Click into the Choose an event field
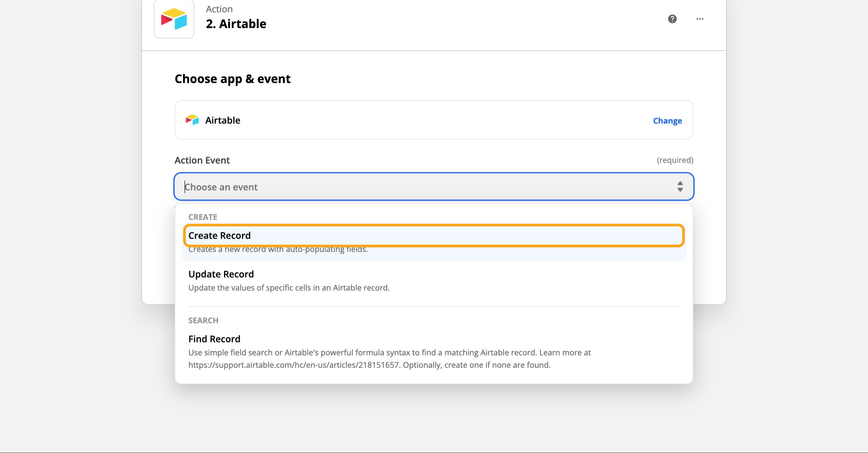This screenshot has width=868, height=453. pos(404,187)
